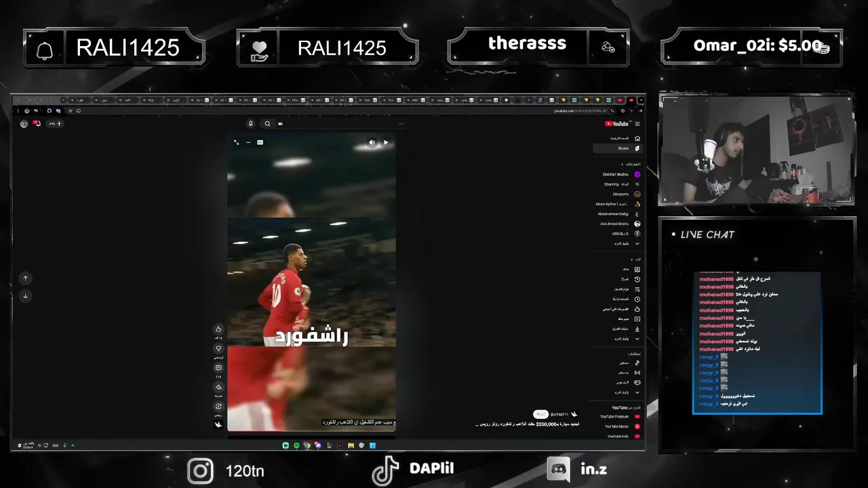Expand the subscriptions section header chevron
The width and height of the screenshot is (868, 488).
(x=622, y=164)
